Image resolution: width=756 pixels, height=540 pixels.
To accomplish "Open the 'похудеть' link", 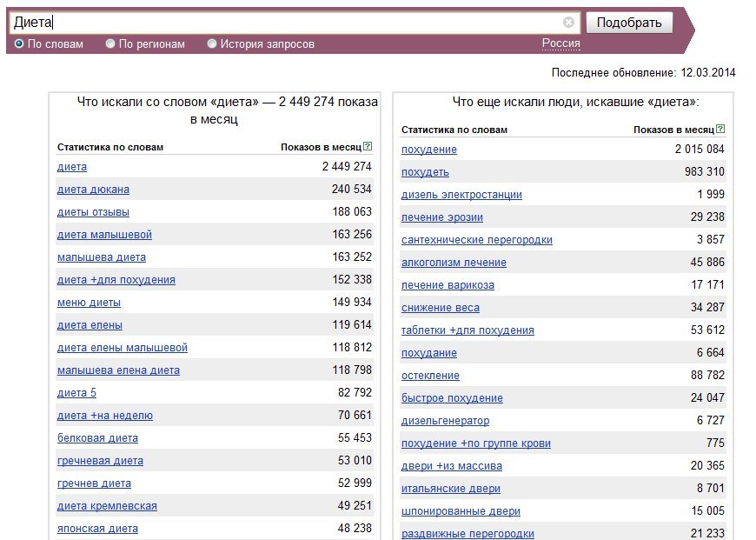I will (425, 172).
